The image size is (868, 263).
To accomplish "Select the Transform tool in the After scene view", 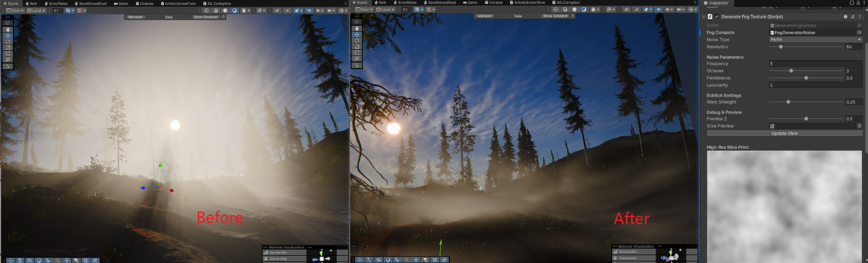I will [x=357, y=59].
